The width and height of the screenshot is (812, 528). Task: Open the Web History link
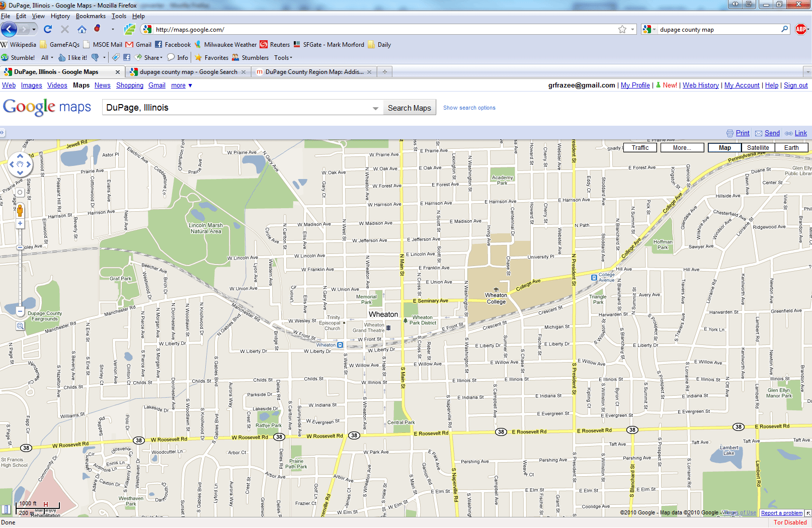click(x=700, y=85)
